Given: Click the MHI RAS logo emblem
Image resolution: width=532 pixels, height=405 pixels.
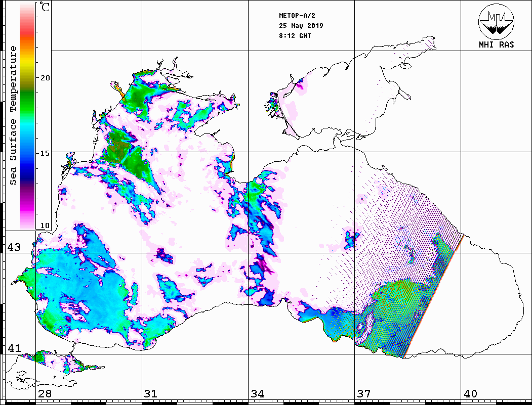Looking at the screenshot, I should coord(497,21).
